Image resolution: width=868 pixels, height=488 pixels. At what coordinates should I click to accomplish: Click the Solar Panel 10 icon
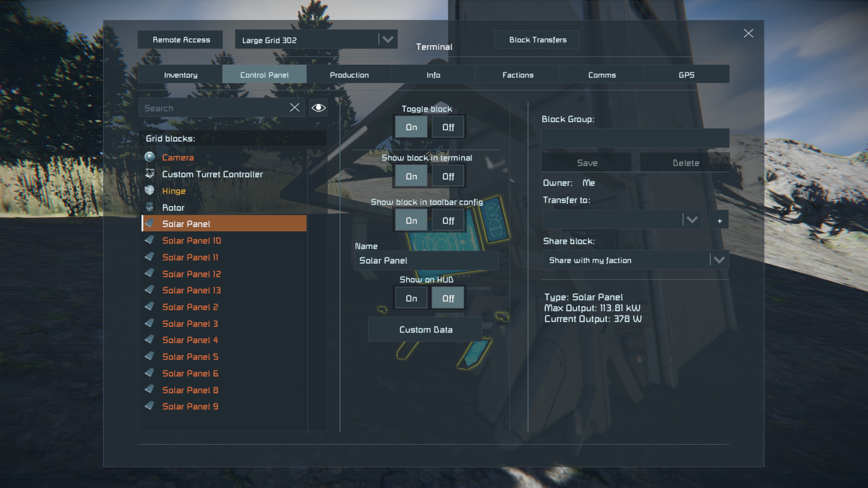(x=150, y=240)
